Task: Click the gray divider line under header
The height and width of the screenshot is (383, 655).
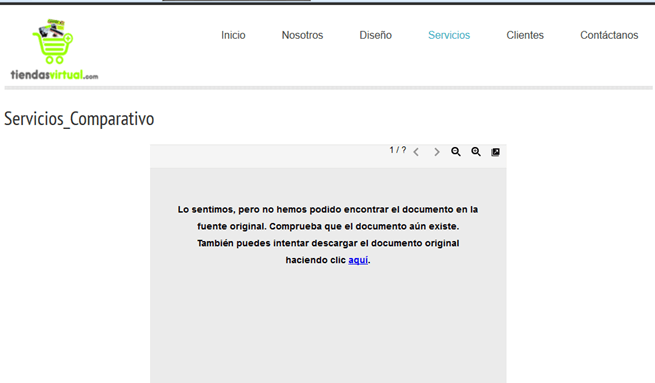Action: tap(328, 88)
